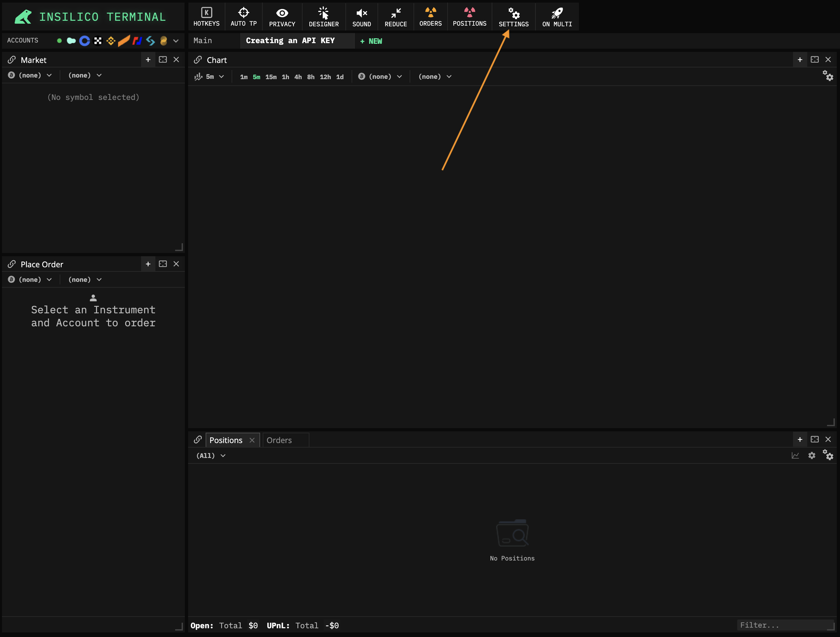The image size is (840, 637).
Task: Click the chart panel settings gears icon
Action: pos(828,76)
